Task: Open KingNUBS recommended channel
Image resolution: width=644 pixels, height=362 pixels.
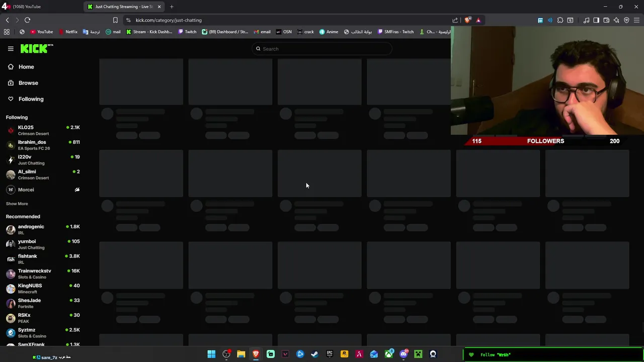Action: tap(43, 289)
